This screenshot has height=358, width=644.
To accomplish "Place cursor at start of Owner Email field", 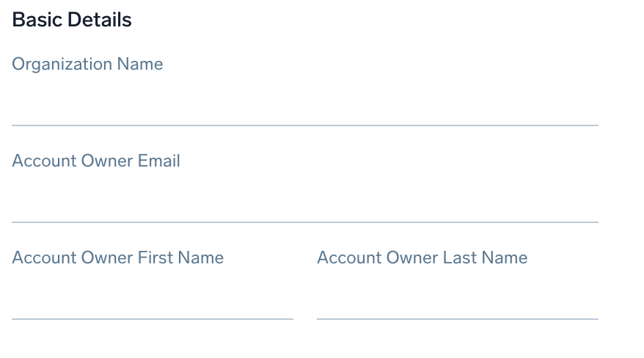I will point(16,204).
